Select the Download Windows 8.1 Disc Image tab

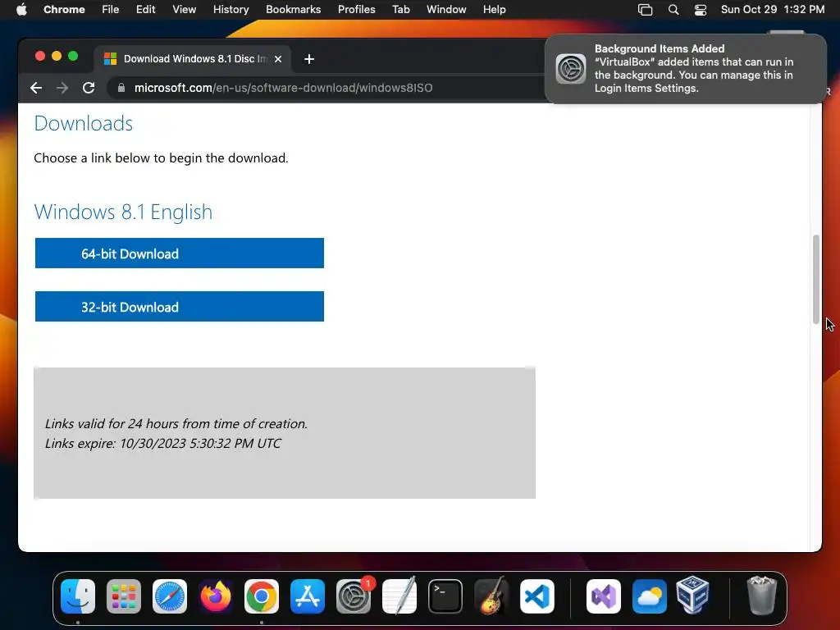[x=194, y=59]
